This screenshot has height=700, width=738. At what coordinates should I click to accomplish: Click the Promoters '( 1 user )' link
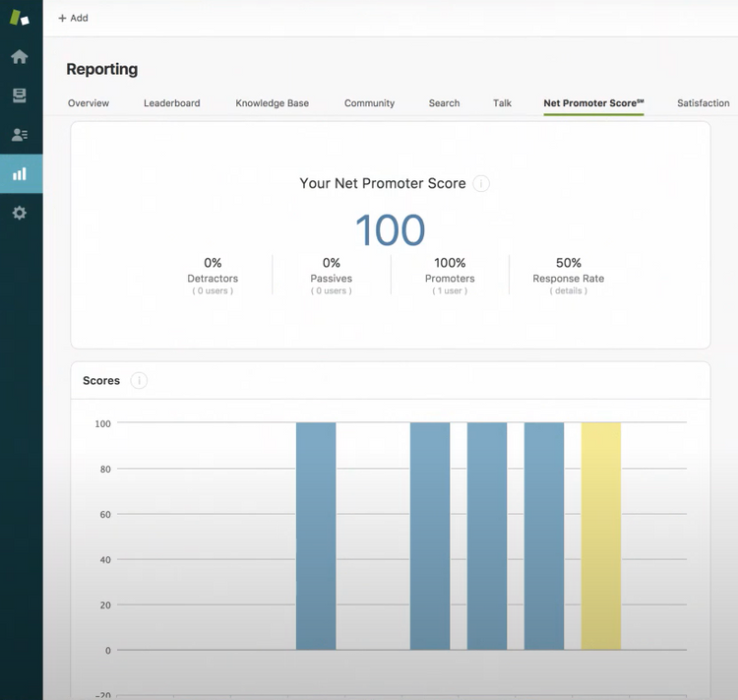pyautogui.click(x=450, y=290)
